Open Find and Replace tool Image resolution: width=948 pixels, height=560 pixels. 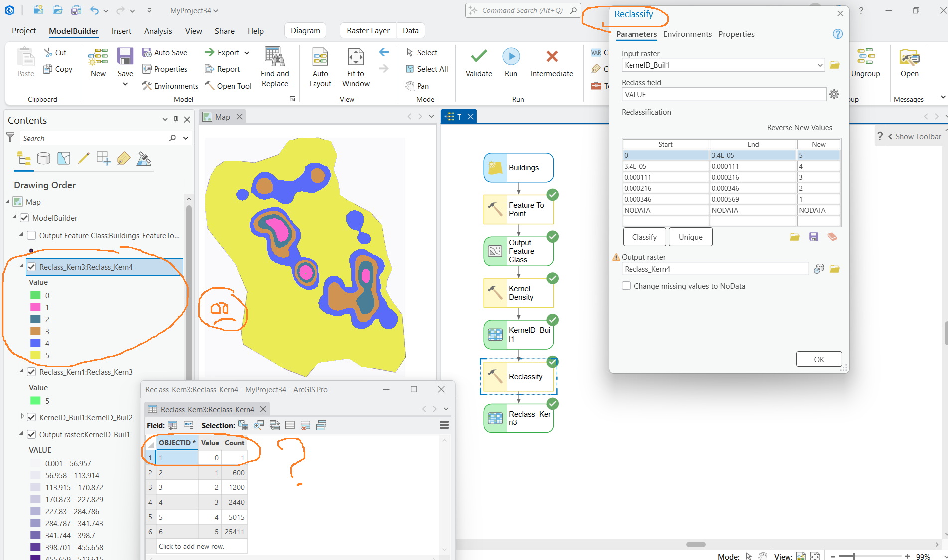point(275,67)
